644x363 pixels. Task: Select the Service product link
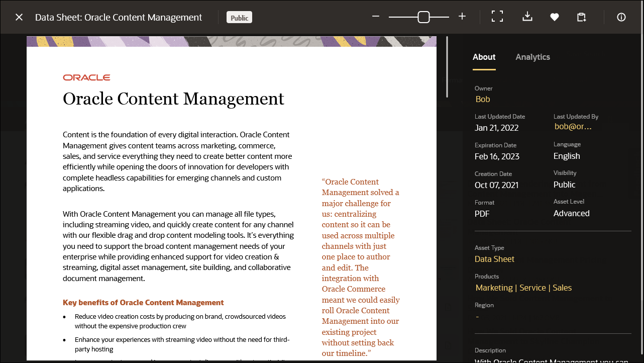(532, 288)
